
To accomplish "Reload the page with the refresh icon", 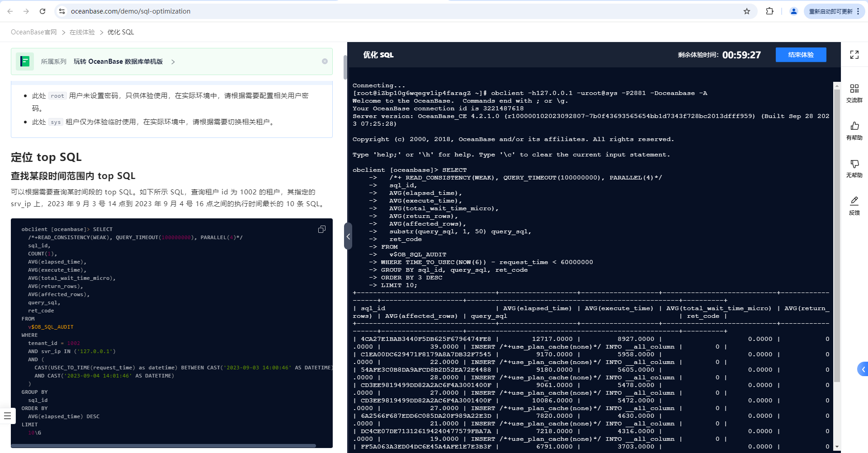I will coord(42,11).
